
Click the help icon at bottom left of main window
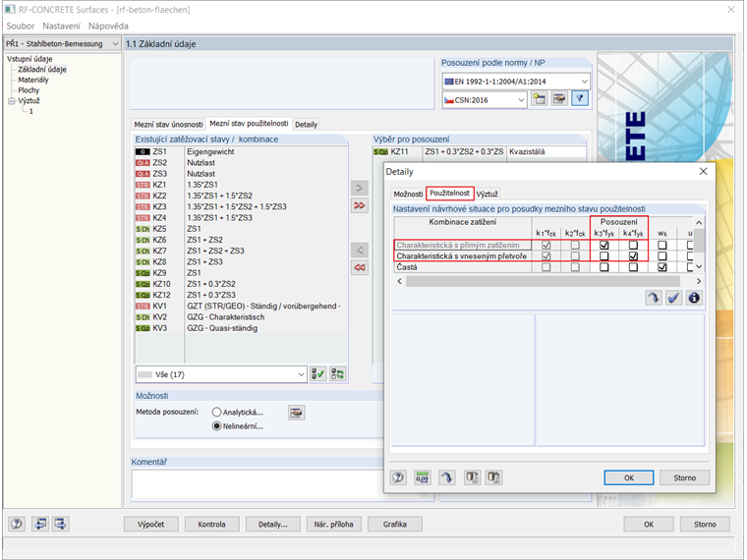click(17, 524)
